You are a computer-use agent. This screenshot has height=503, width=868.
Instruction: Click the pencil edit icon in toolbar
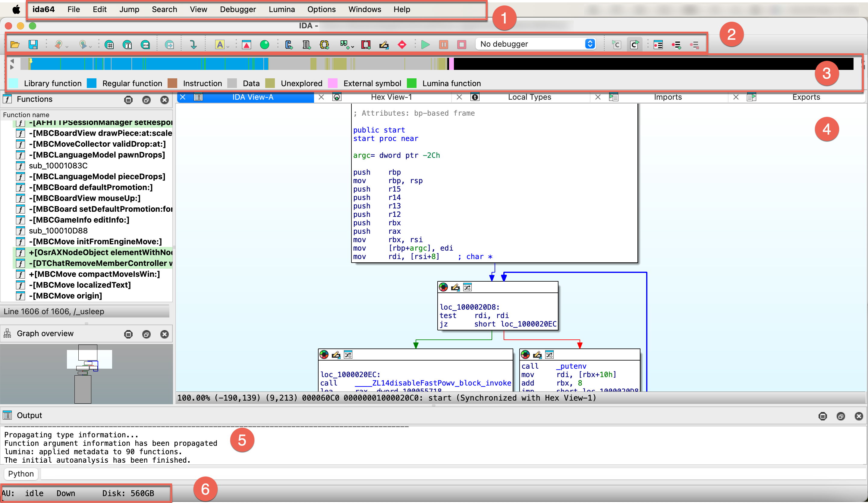pyautogui.click(x=384, y=44)
